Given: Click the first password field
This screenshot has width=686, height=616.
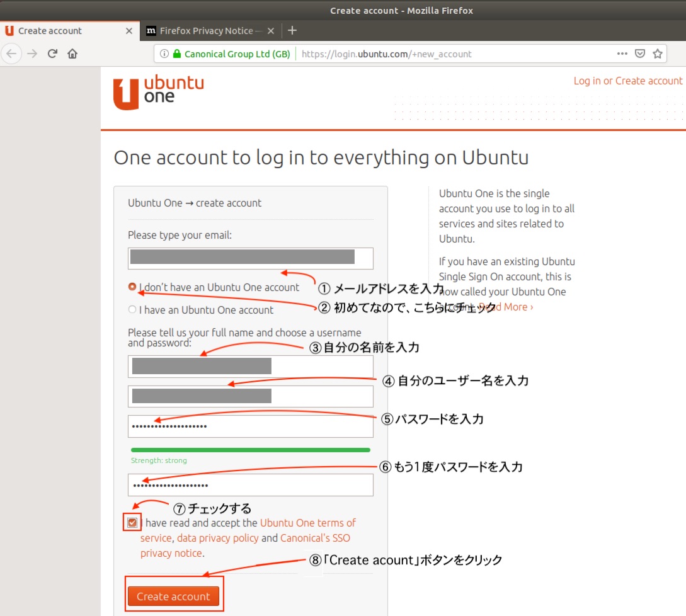Looking at the screenshot, I should tap(251, 426).
